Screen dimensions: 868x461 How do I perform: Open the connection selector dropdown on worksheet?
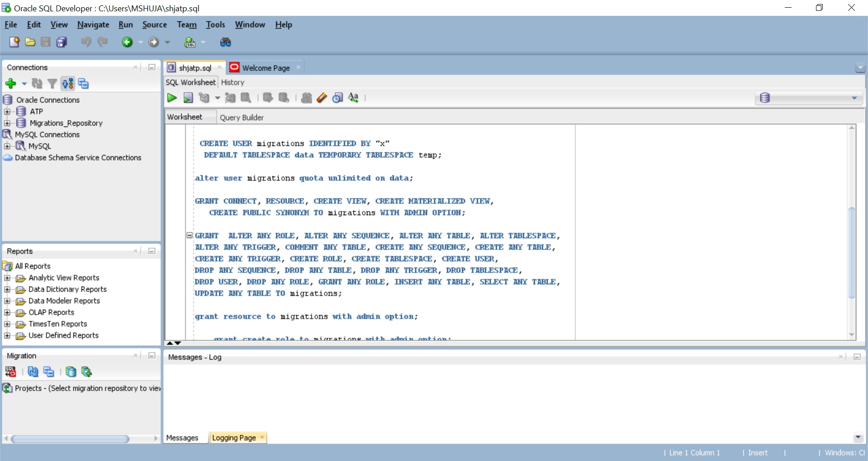[x=855, y=98]
